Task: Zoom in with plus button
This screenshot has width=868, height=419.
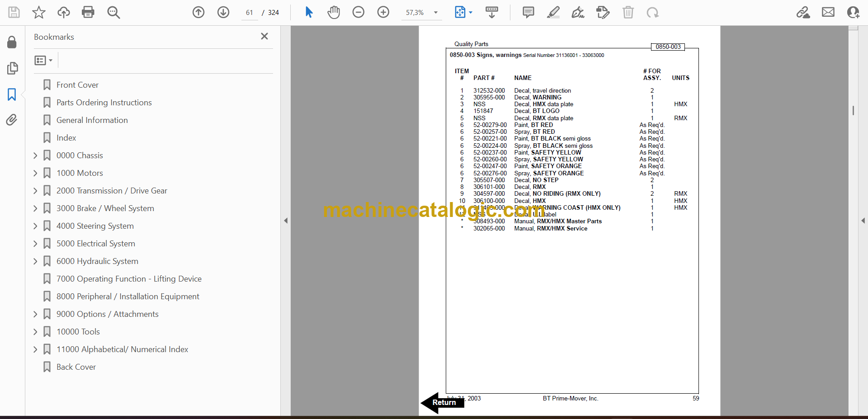Action: click(x=383, y=12)
